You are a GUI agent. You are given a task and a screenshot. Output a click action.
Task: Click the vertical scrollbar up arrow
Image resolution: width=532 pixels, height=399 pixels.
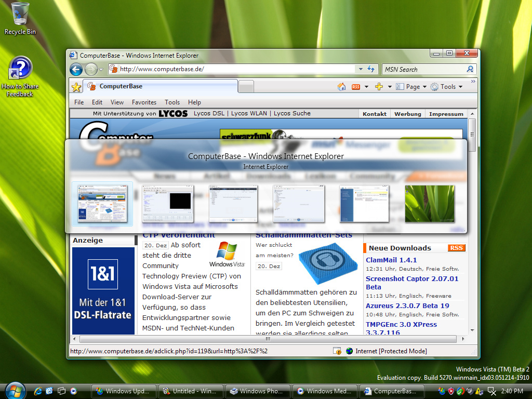472,114
